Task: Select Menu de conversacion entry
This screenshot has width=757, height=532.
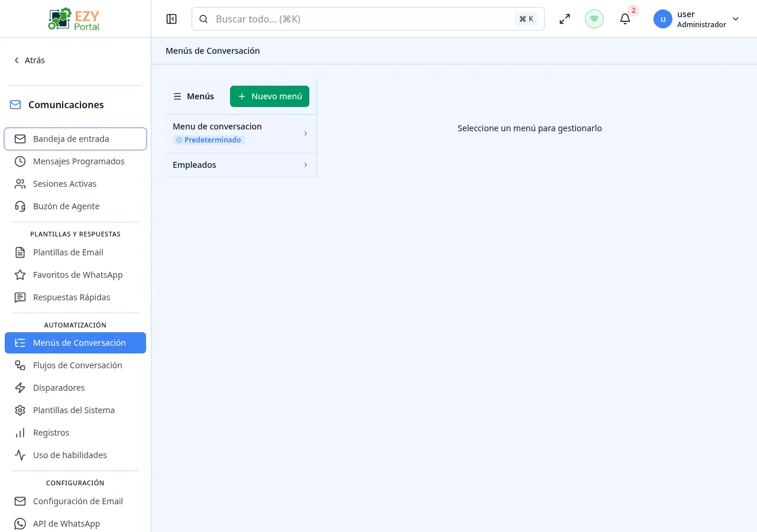Action: tap(241, 134)
